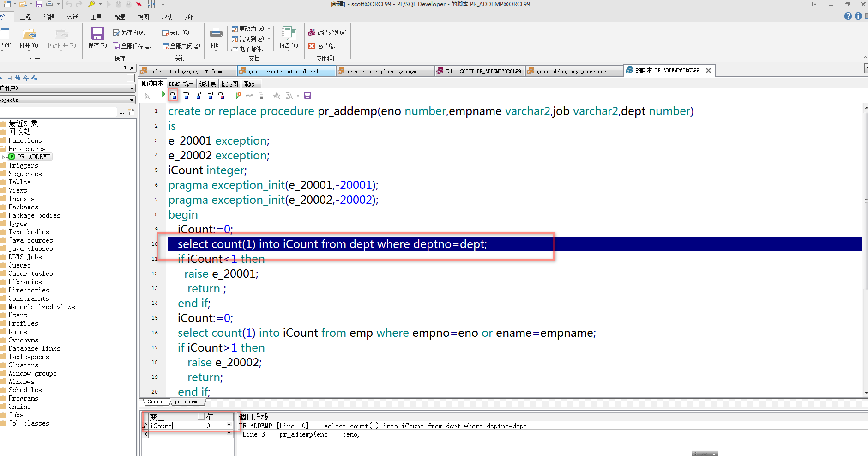868x456 pixels.
Task: Expand the PR_ADDEMP procedure tree node
Action: pos(4,157)
